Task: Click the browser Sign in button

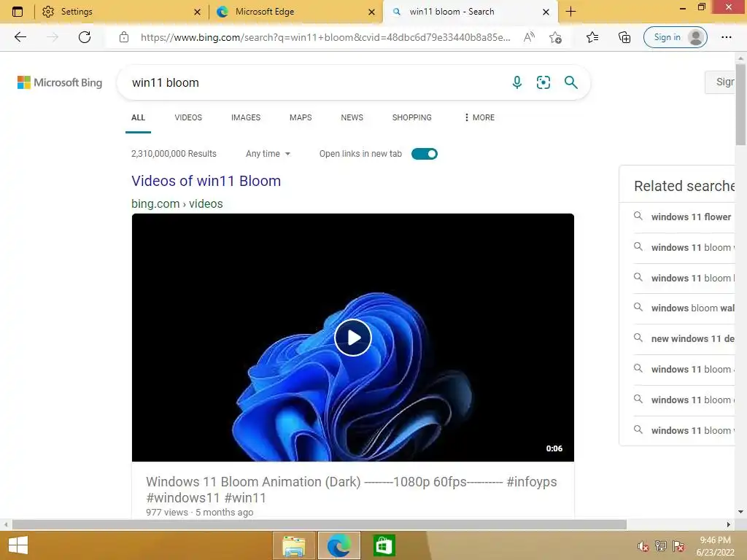Action: [675, 37]
